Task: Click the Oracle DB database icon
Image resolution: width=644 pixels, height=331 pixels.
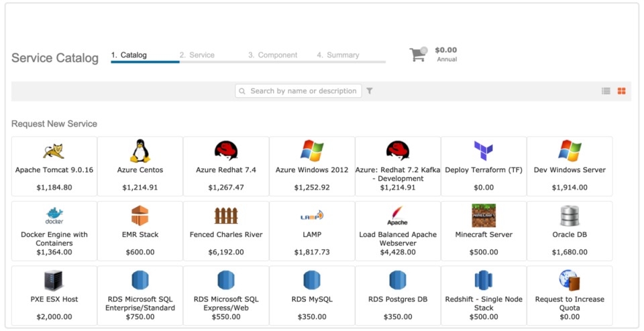Action: click(x=570, y=216)
